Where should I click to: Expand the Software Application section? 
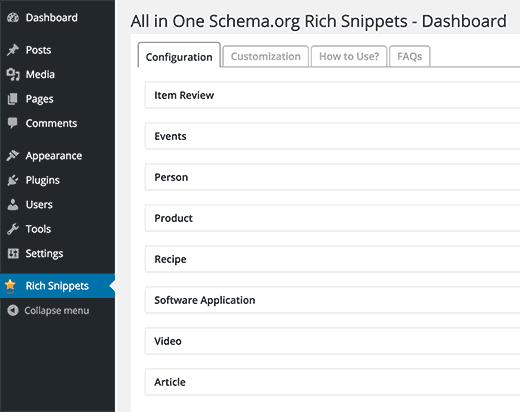[332, 300]
